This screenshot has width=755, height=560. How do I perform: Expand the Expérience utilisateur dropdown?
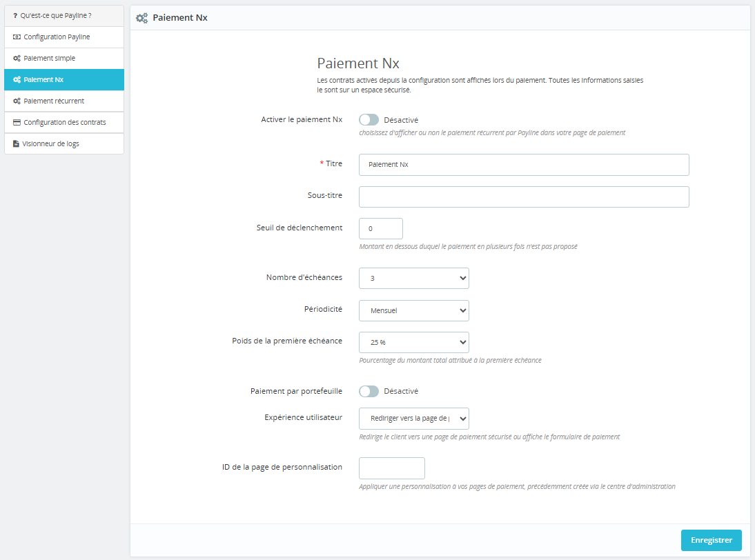pyautogui.click(x=414, y=418)
